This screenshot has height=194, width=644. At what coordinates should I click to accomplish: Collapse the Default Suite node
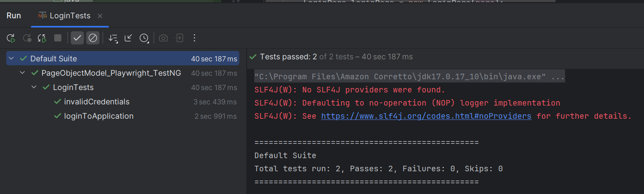(x=11, y=59)
